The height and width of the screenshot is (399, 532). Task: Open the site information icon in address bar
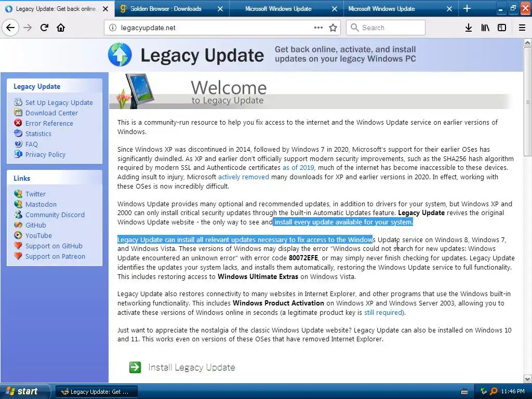113,28
